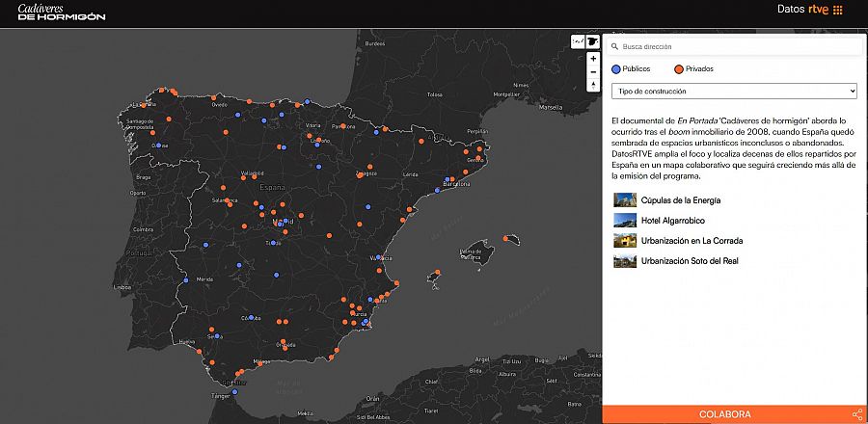Click the La Corrada urbanization thumbnail
Viewport: 868px width, 424px height.
point(625,241)
